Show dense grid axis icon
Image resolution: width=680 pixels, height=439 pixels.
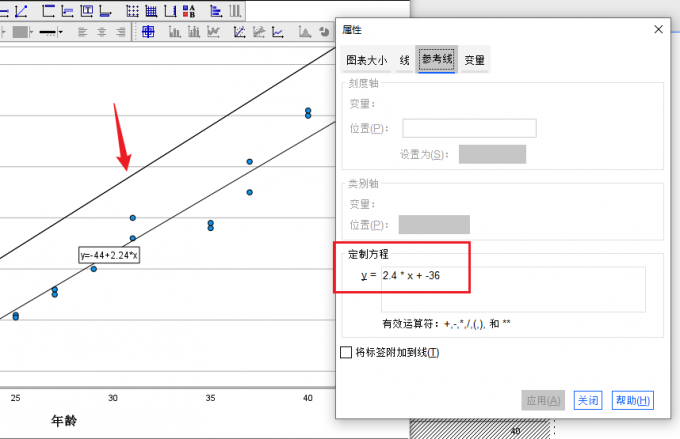tap(151, 11)
